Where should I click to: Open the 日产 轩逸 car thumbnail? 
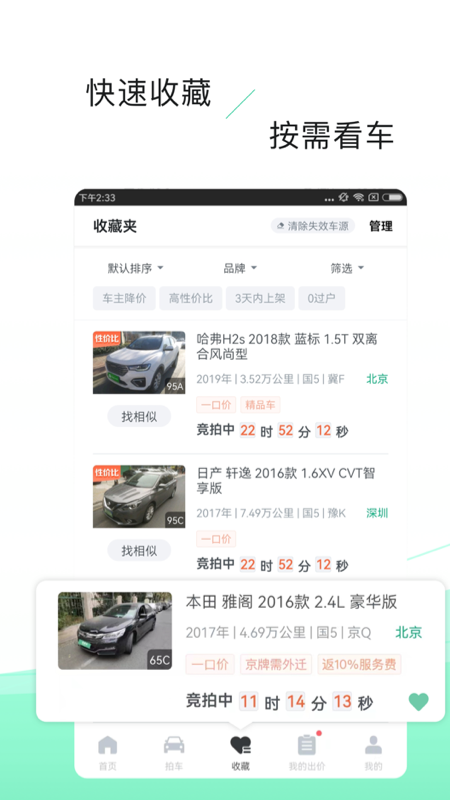click(139, 496)
